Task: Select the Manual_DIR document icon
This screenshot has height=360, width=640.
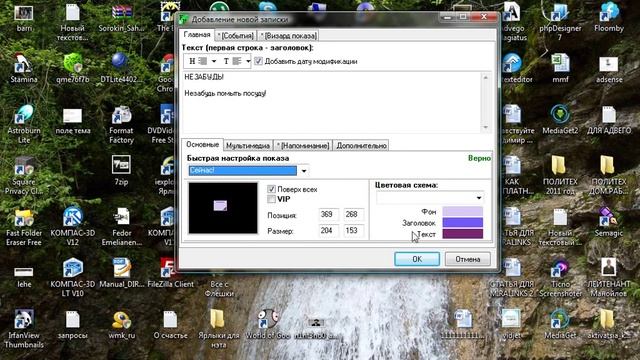Action: pos(121,273)
